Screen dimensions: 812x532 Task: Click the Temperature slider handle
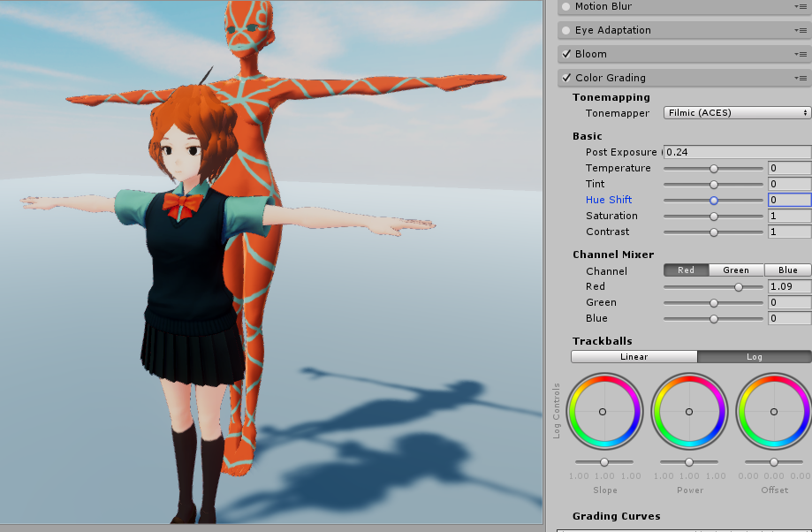click(714, 169)
